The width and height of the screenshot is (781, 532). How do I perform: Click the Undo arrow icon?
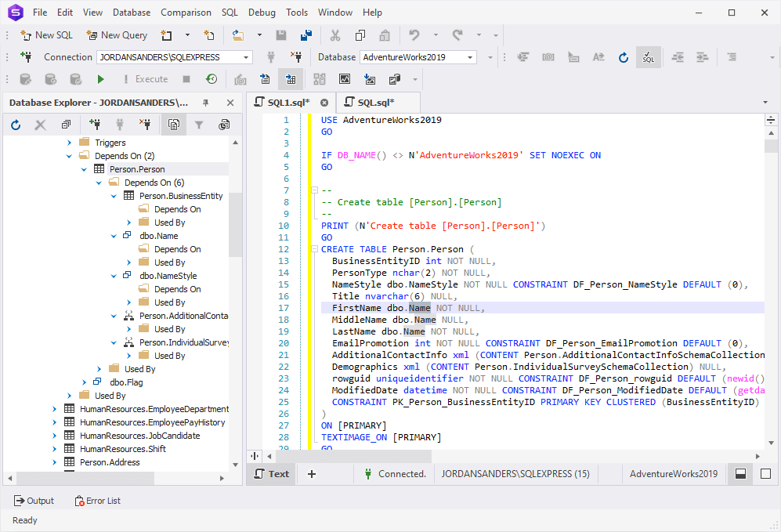point(414,35)
